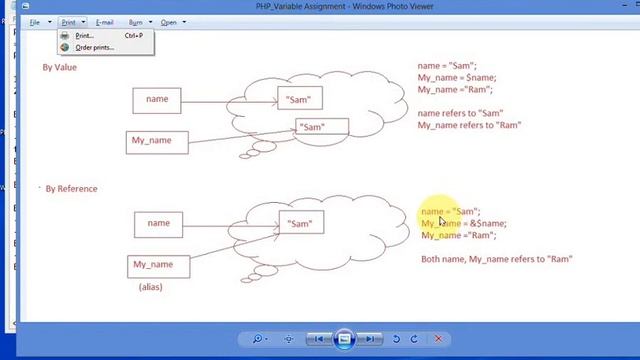The height and width of the screenshot is (360, 640).
Task: Click the Photo Viewer title bar icon
Action: click(25, 6)
